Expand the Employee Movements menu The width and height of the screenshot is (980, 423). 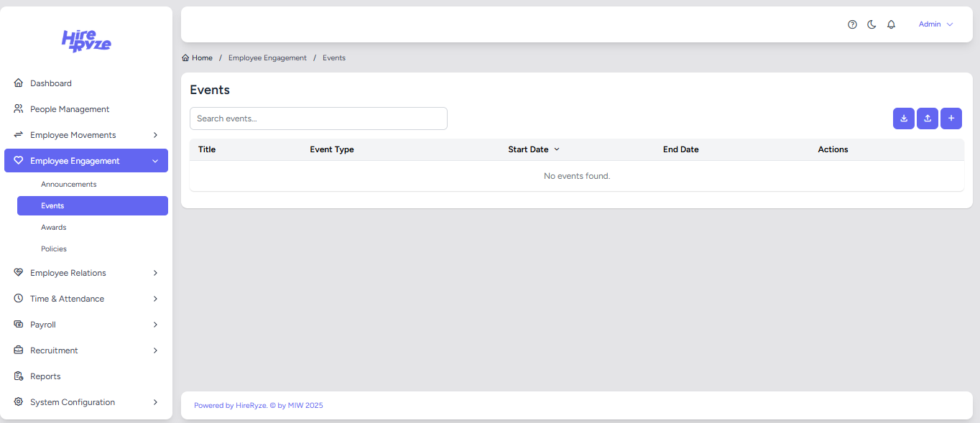(86, 135)
